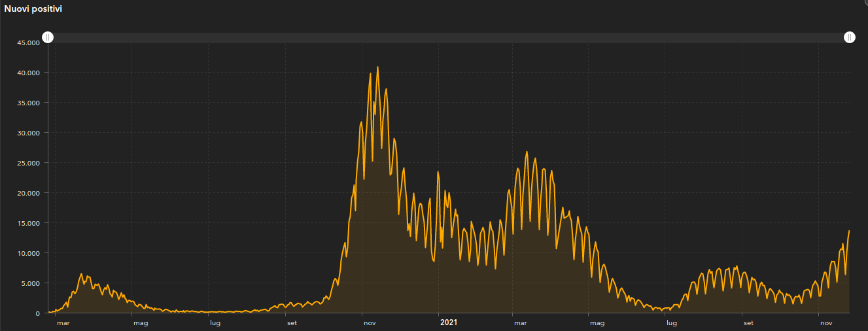Click the first 'lug' label on the time axis

click(x=215, y=322)
